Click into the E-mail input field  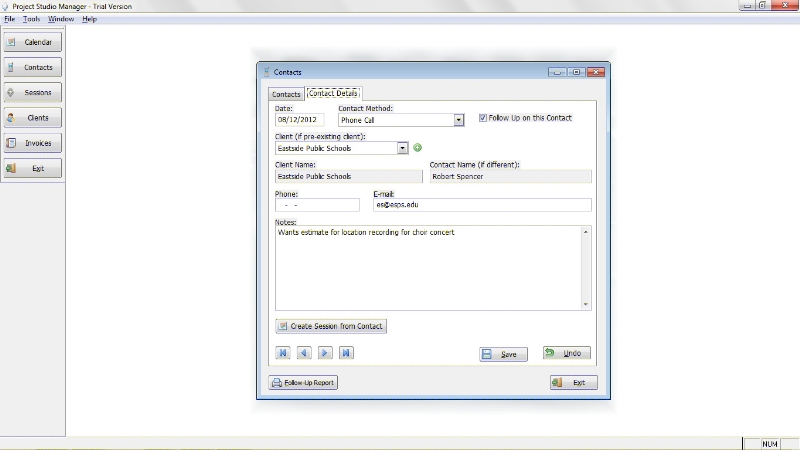(482, 205)
